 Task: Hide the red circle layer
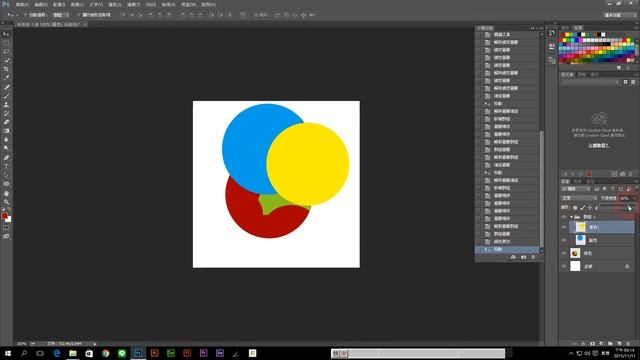point(564,253)
